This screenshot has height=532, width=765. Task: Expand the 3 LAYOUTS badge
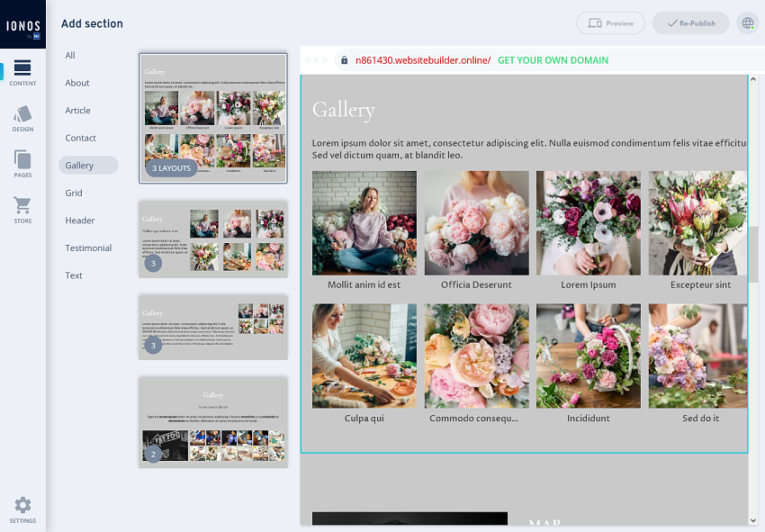click(171, 167)
